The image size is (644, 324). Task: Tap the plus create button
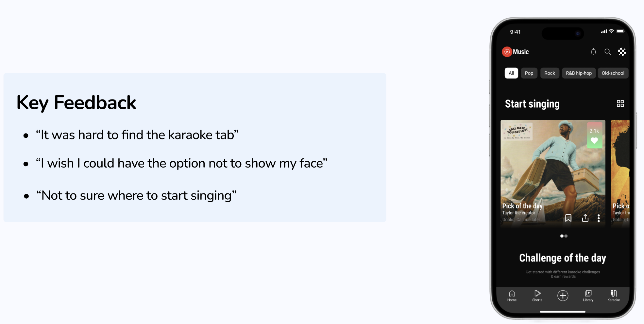pos(563,296)
